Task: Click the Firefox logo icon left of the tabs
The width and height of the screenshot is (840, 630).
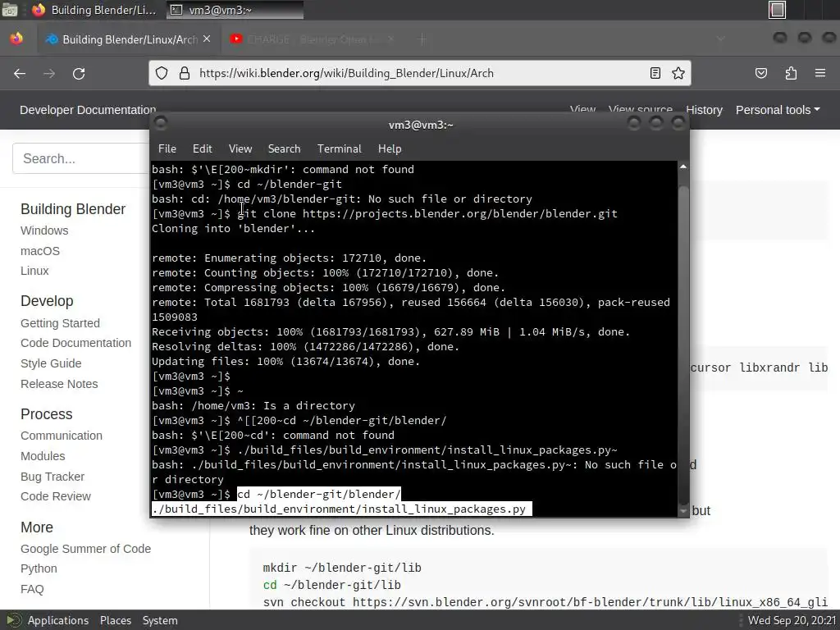Action: click(16, 39)
